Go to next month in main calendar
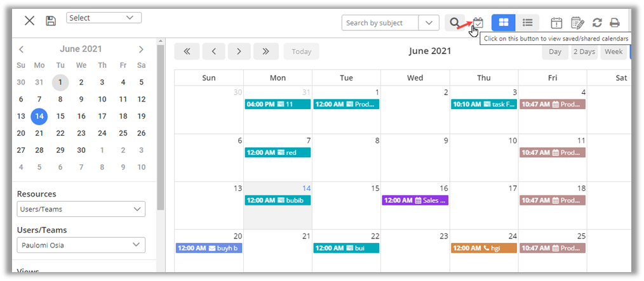Image resolution: width=644 pixels, height=281 pixels. coord(239,52)
